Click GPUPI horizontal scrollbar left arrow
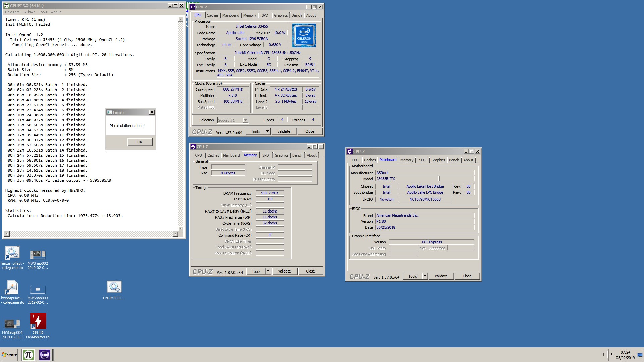 click(7, 234)
